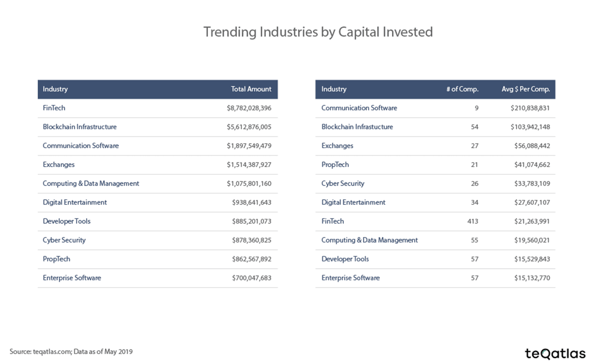
Task: Click the FinTech total amount $8,782,028,396
Action: tap(249, 108)
